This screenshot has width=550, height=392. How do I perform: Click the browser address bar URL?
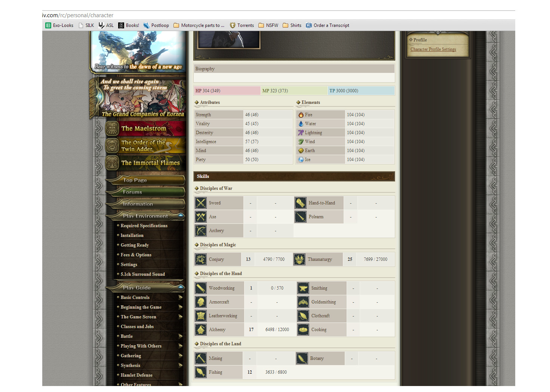tap(78, 15)
